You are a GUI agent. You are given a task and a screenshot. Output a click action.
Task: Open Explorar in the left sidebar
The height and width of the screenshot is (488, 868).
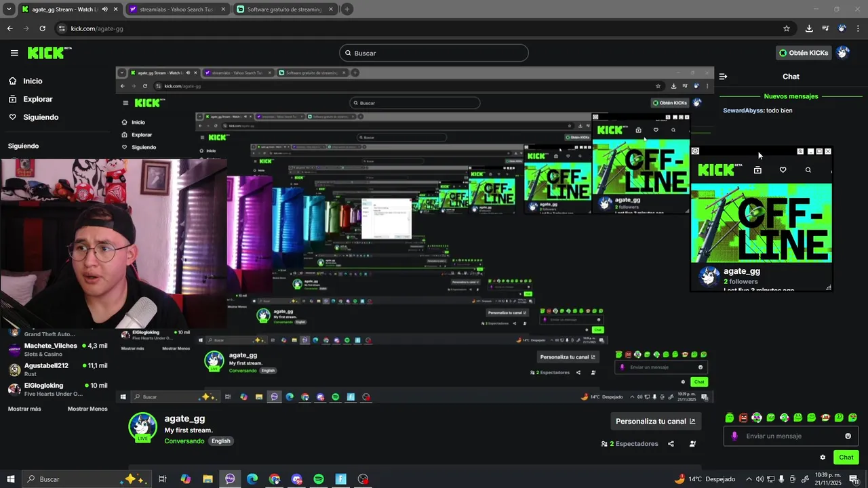pyautogui.click(x=37, y=99)
